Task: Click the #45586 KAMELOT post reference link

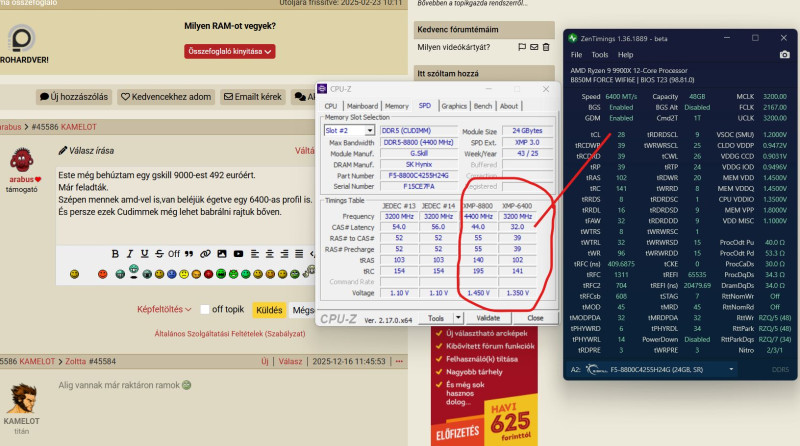Action: pos(64,127)
